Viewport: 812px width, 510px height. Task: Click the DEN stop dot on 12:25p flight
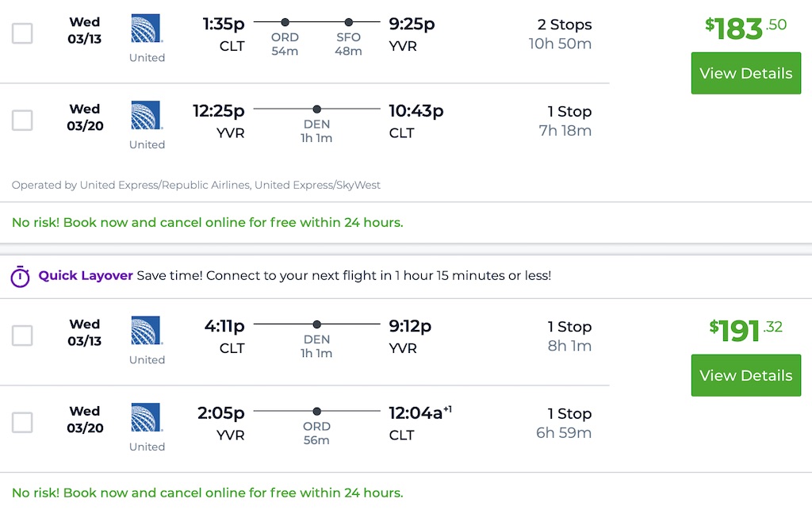pyautogui.click(x=317, y=109)
